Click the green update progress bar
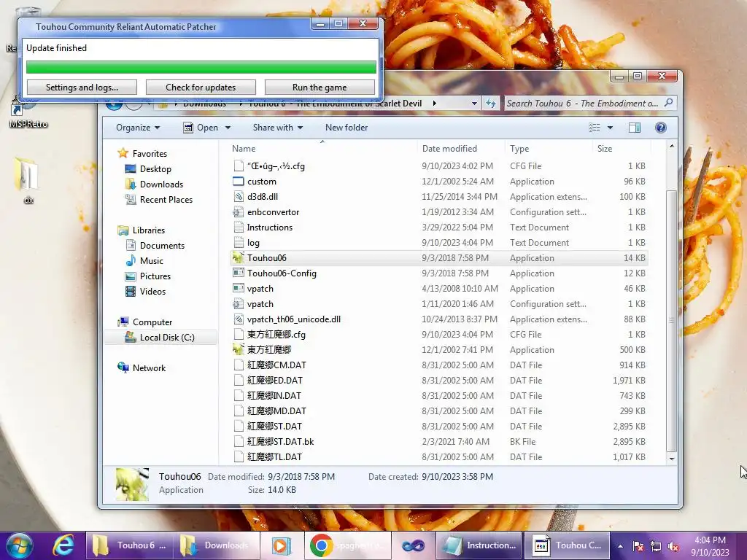Image resolution: width=747 pixels, height=560 pixels. [201, 67]
